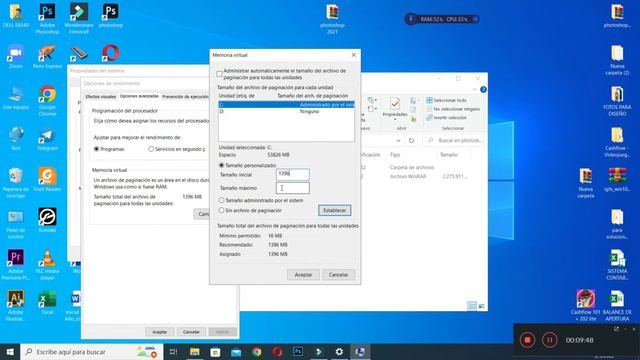The height and width of the screenshot is (360, 640).
Task: Stop the screen recording
Action: click(x=527, y=340)
